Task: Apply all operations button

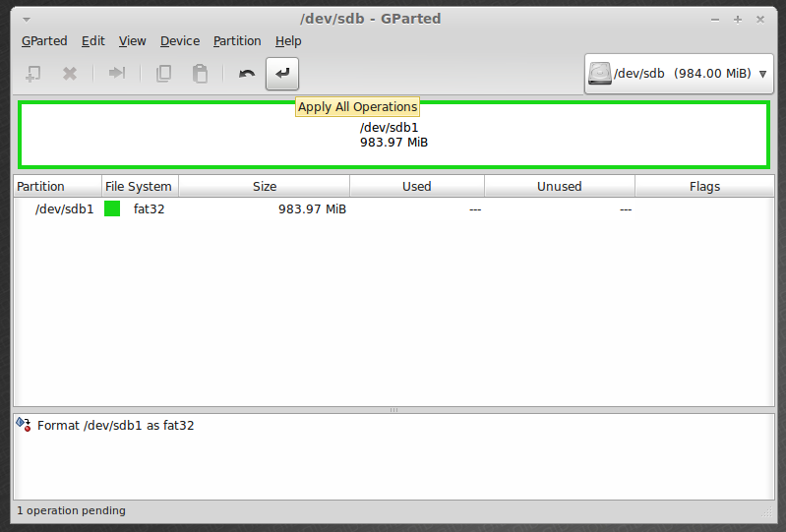Action: point(282,74)
